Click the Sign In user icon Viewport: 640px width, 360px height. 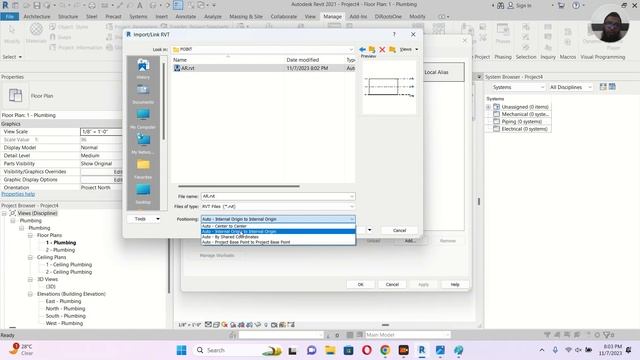tap(511, 5)
